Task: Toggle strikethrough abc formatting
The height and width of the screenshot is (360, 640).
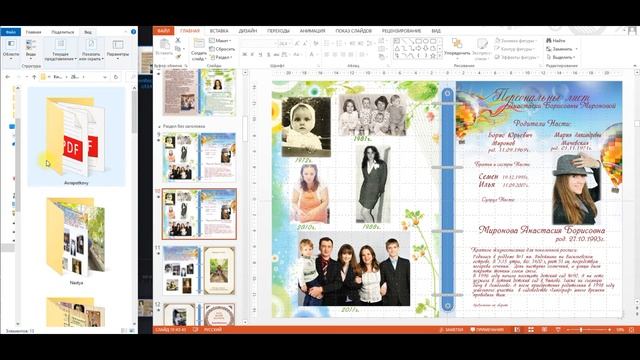Action: point(276,54)
